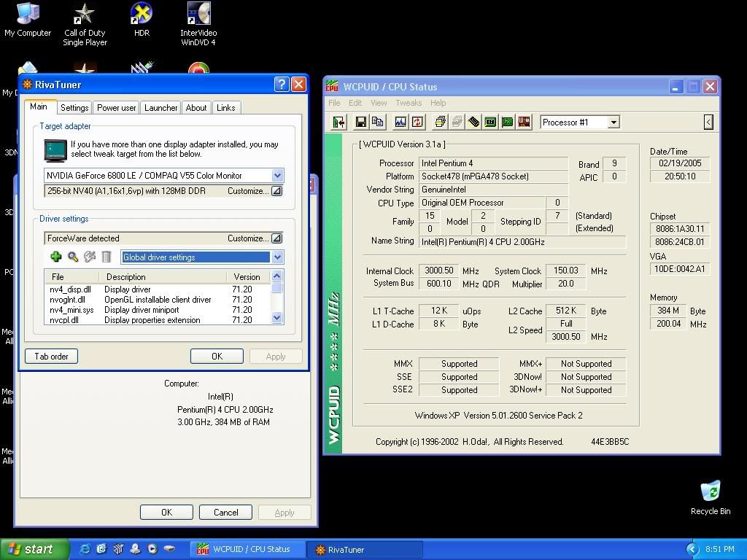
Task: Open the profile search magnifier icon
Action: click(x=72, y=257)
